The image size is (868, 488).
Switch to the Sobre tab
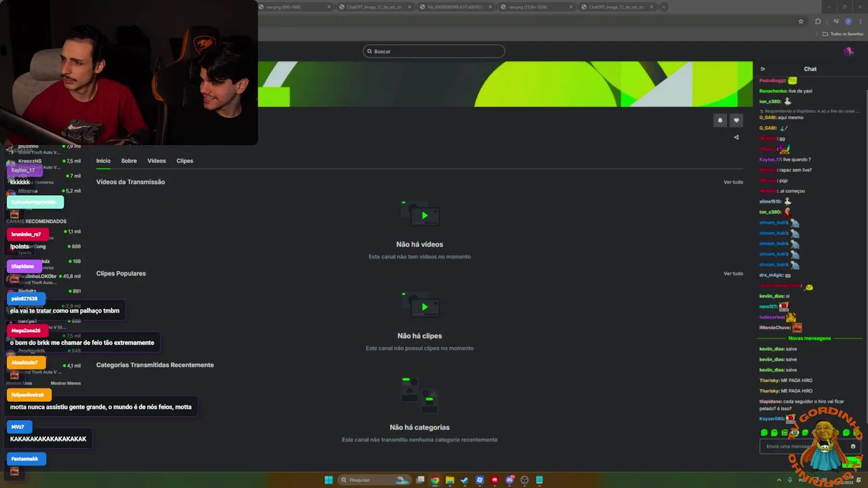[x=129, y=161]
